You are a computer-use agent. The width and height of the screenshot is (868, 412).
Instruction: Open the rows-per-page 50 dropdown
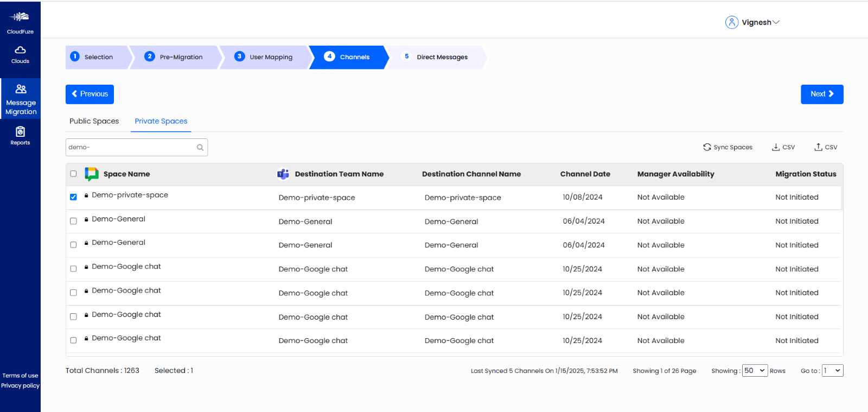coord(755,371)
